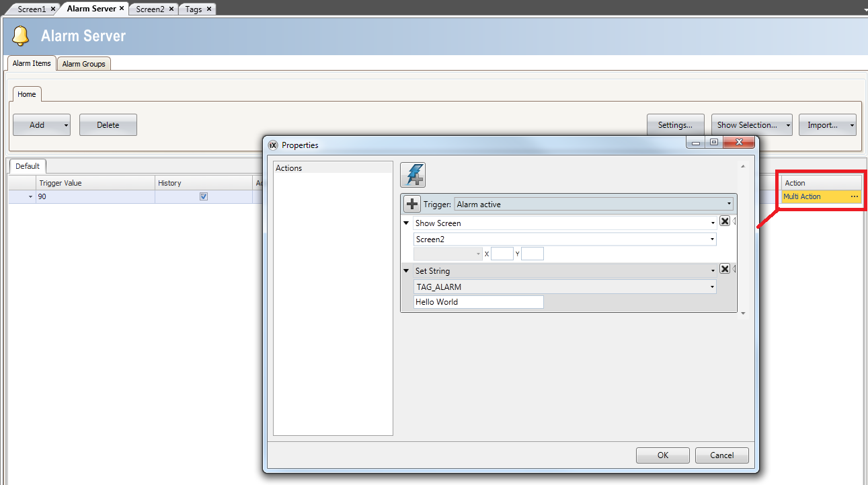The width and height of the screenshot is (868, 485).
Task: Click the scroll-up arrow in Properties panel
Action: (x=743, y=165)
